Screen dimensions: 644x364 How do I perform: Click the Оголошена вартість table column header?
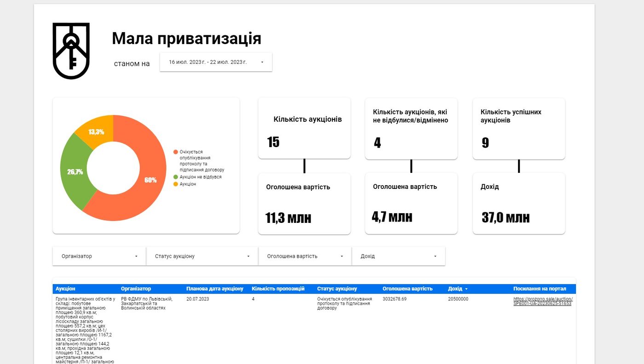coord(408,289)
